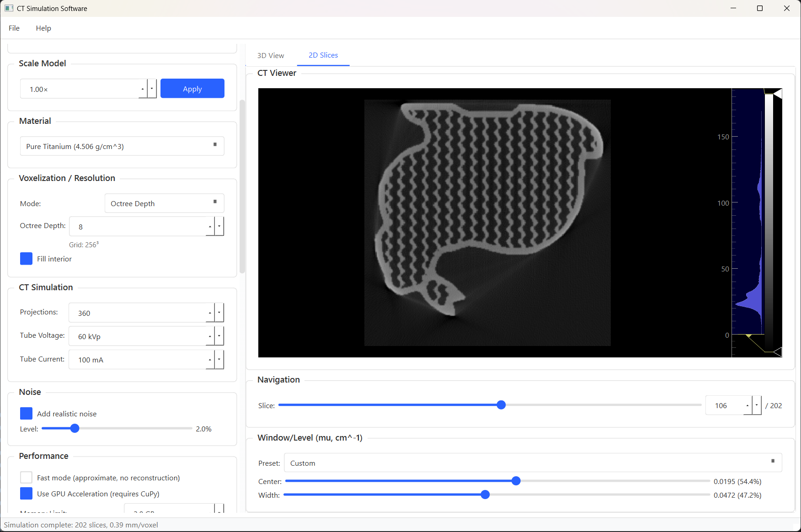Click the upper histogram level handle triangle
801x532 pixels.
777,93
